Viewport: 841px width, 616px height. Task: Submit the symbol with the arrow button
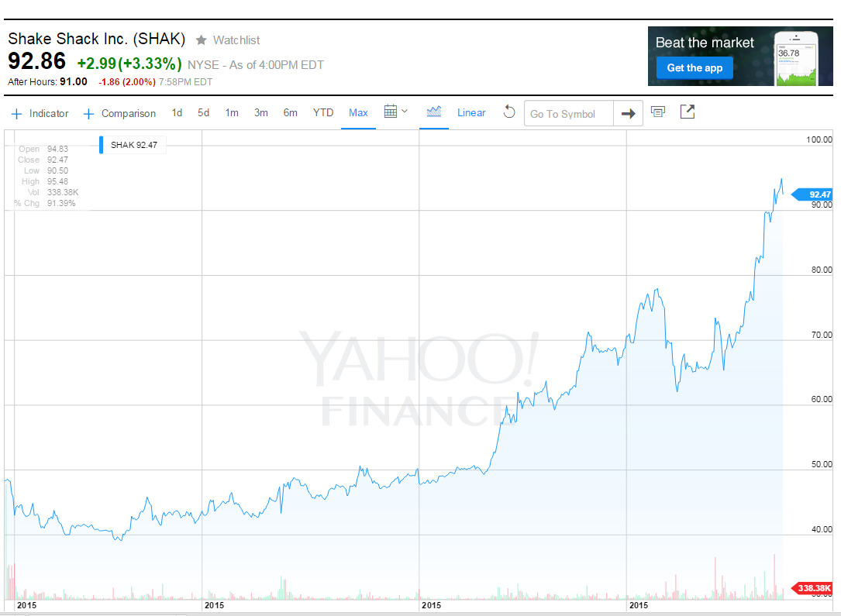(x=628, y=114)
